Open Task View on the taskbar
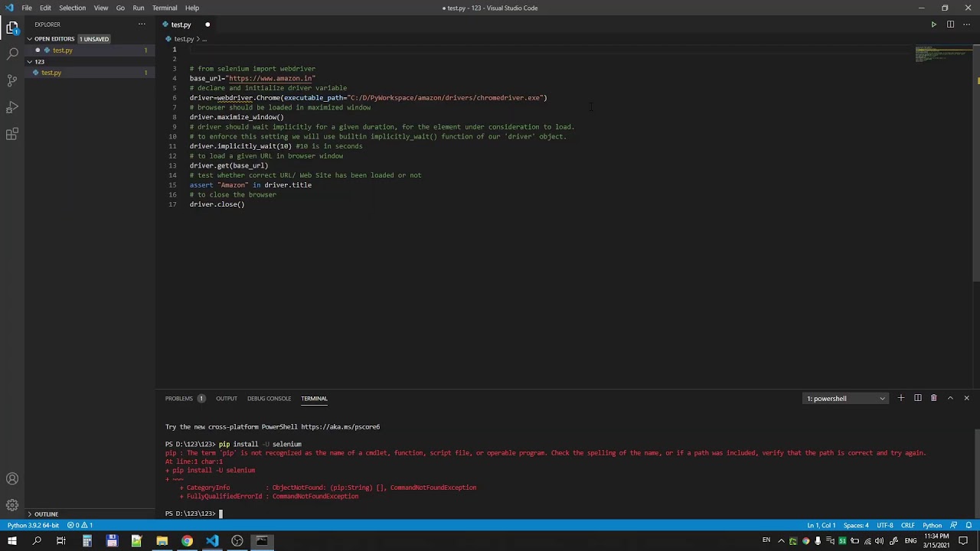 (x=61, y=541)
